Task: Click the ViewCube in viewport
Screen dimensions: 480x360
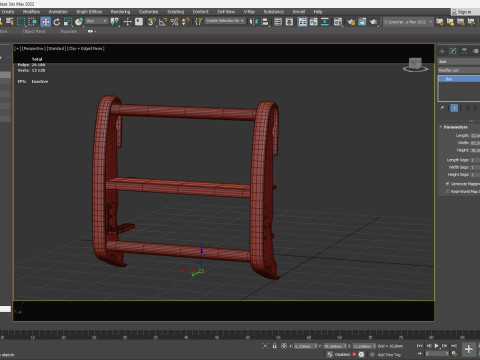Action: coord(415,64)
